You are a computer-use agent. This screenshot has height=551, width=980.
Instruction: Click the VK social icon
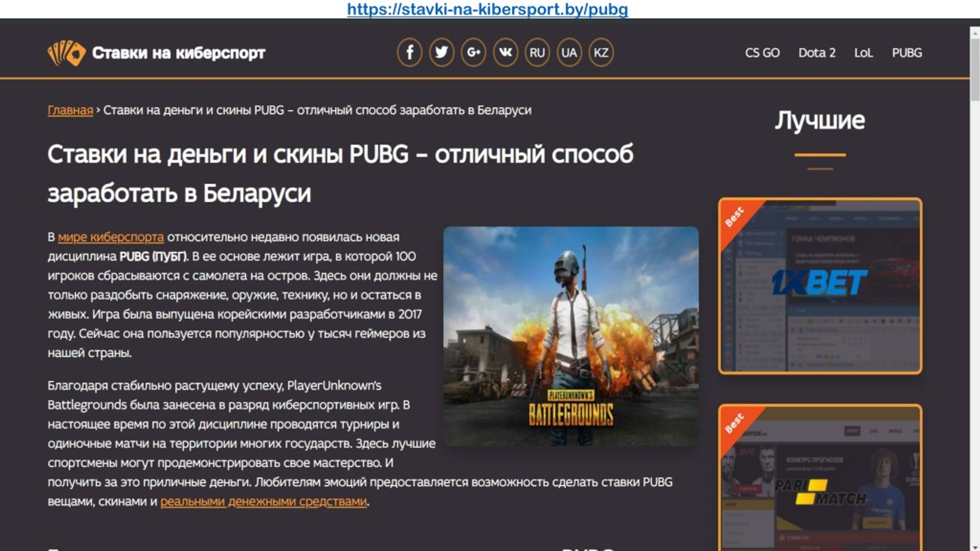[505, 52]
